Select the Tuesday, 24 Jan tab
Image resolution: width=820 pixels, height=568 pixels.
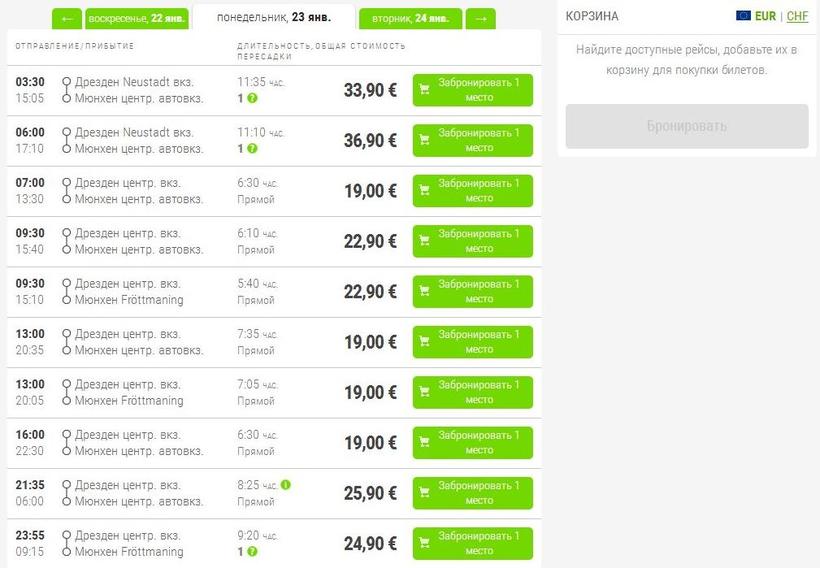tap(410, 18)
